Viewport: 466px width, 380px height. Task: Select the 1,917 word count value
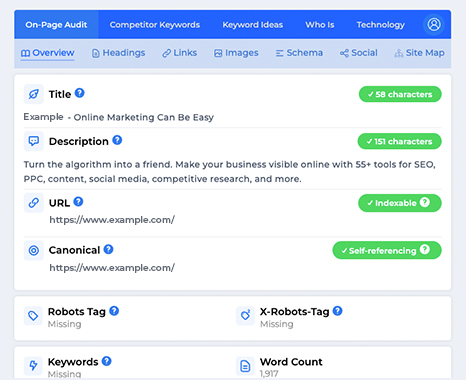(269, 374)
